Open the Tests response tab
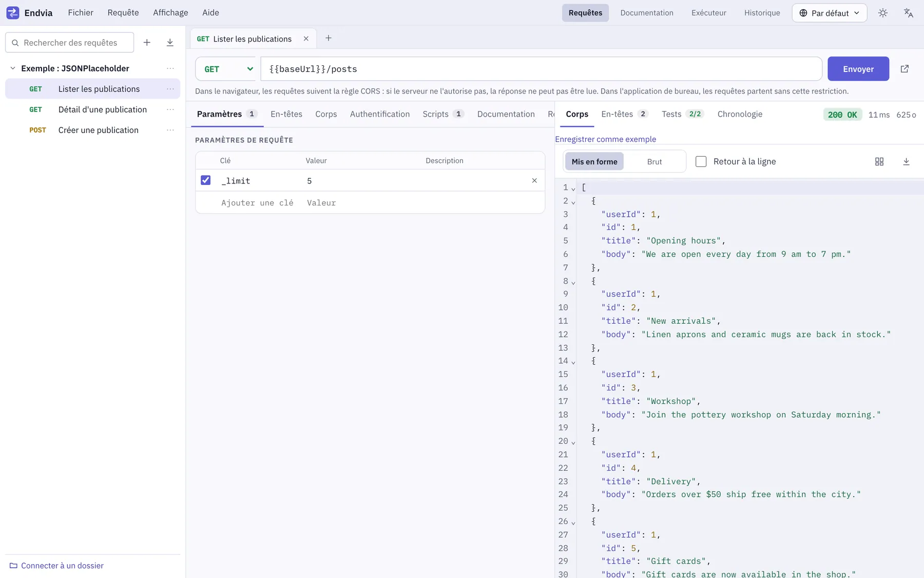This screenshot has width=924, height=578. pyautogui.click(x=682, y=114)
